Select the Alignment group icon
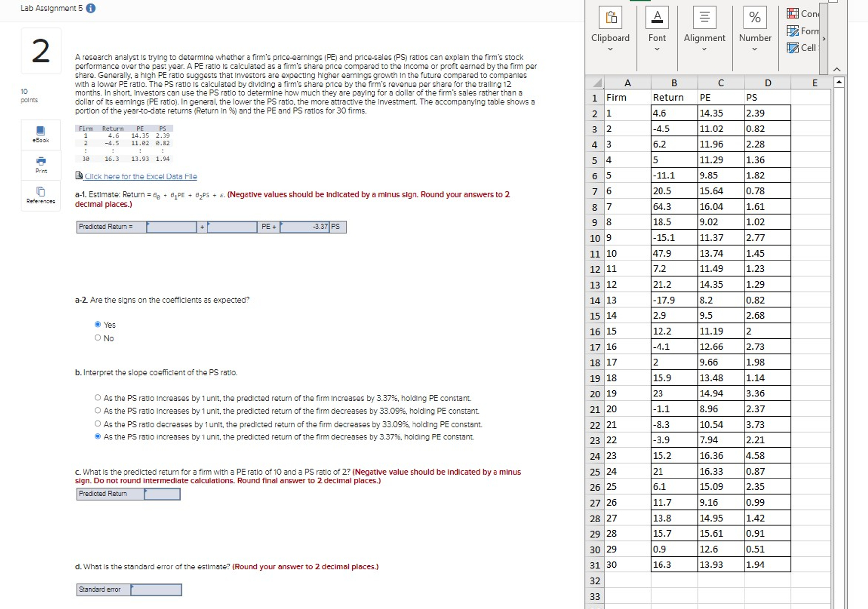The height and width of the screenshot is (609, 868). pyautogui.click(x=703, y=16)
